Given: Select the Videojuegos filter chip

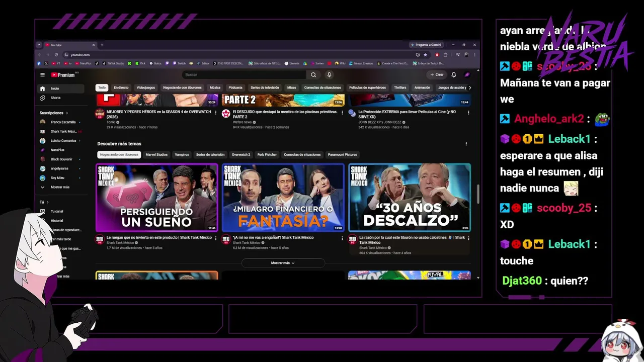Looking at the screenshot, I should [146, 87].
